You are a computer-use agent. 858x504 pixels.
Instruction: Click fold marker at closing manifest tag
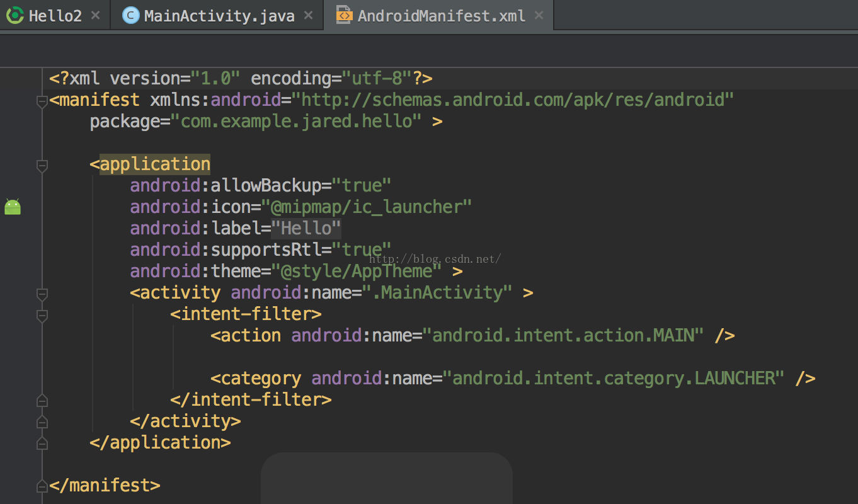(x=42, y=486)
